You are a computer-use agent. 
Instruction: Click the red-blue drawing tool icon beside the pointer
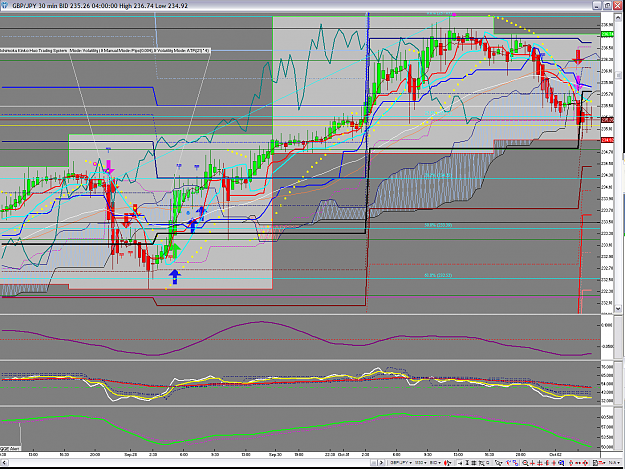click(509, 463)
